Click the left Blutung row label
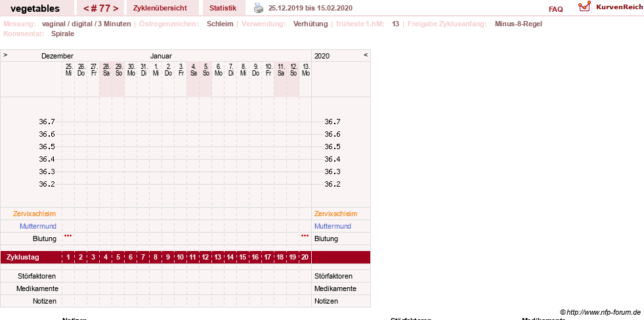 [x=45, y=239]
